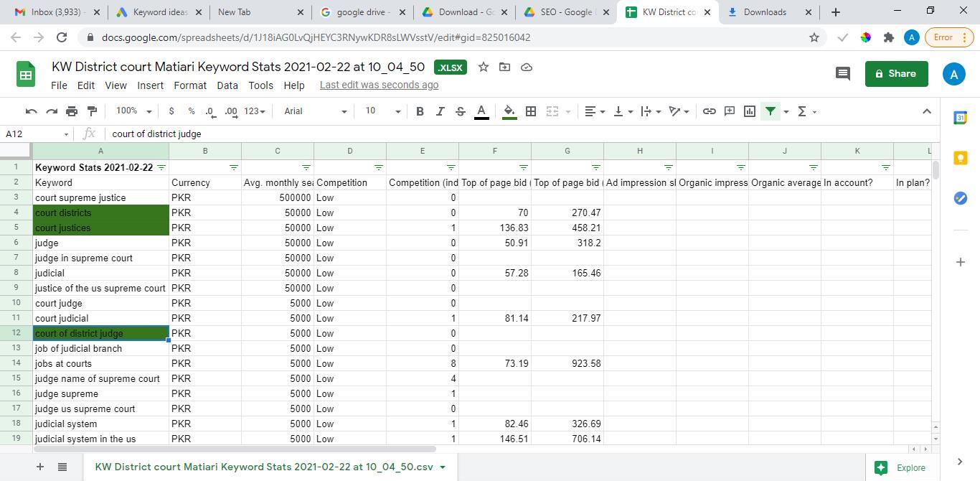Screen dimensions: 980x481
Task: Open 'Last edit was seconds ago' link
Action: [379, 85]
